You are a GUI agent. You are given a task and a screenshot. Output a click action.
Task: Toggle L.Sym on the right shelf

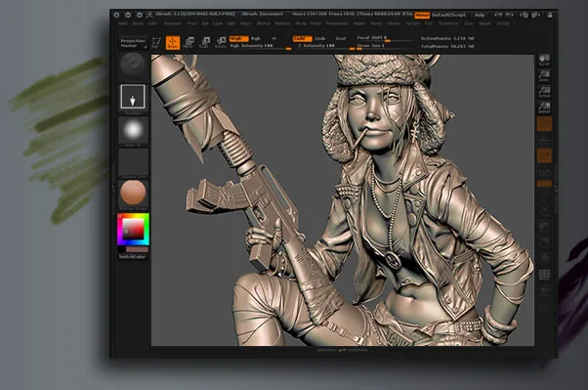(x=544, y=172)
